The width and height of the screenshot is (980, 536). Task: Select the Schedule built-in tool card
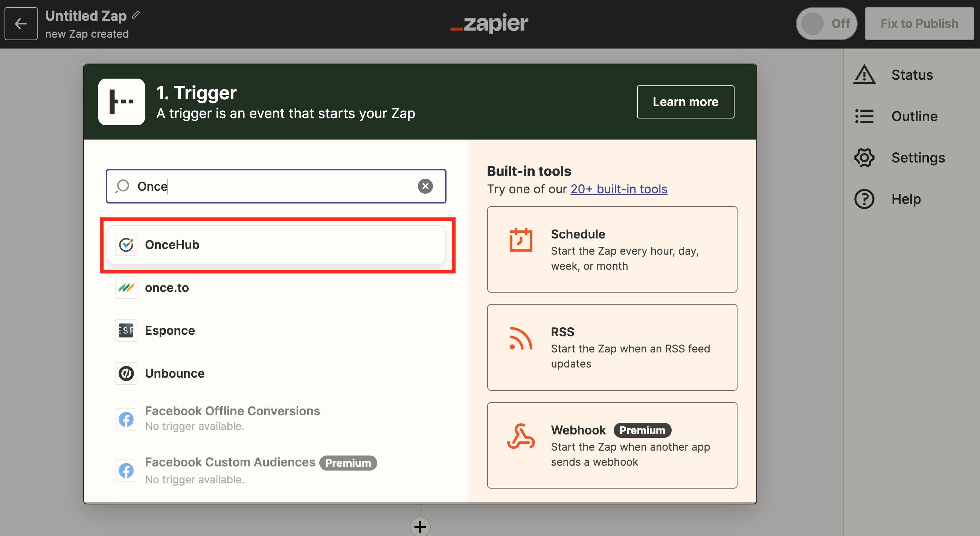point(612,249)
